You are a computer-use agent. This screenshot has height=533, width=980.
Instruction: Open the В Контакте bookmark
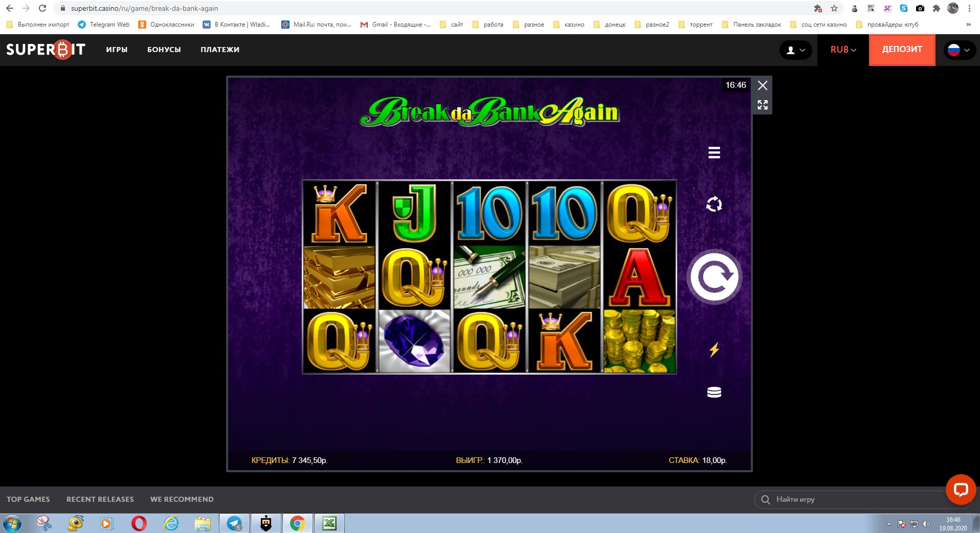(236, 25)
